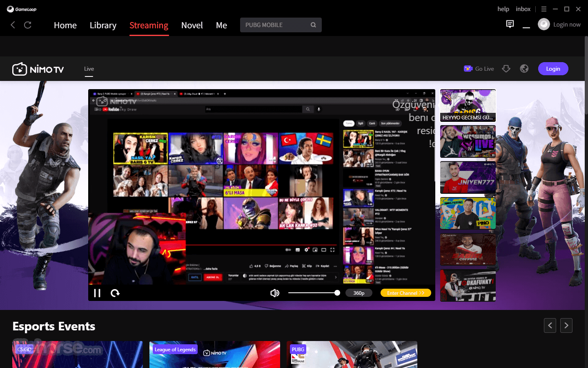Open the GameLoop hamburger menu

(544, 9)
